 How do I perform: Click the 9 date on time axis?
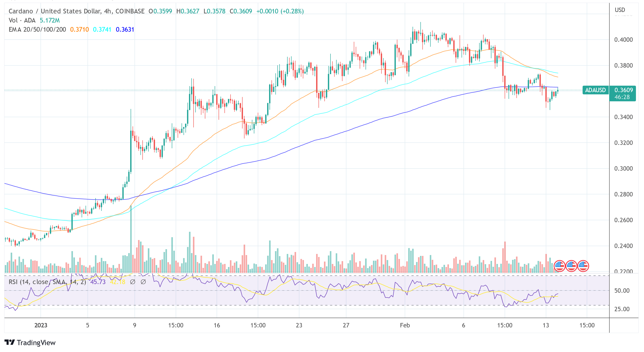click(135, 325)
